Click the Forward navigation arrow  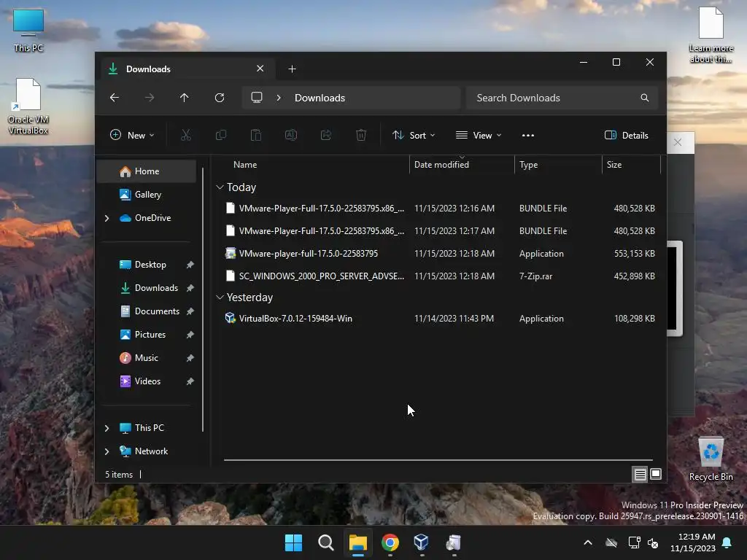(x=150, y=98)
